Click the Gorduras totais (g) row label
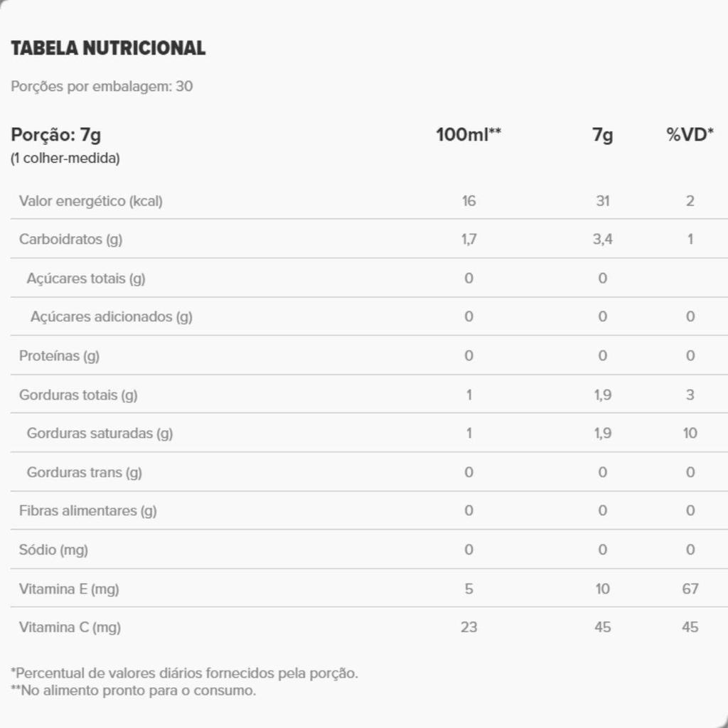The height and width of the screenshot is (728, 728). 78,395
